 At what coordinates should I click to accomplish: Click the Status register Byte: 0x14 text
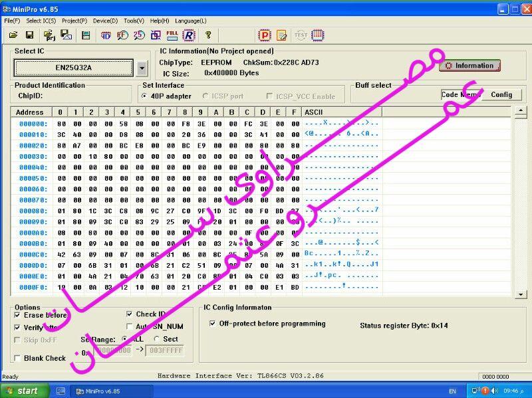coord(404,326)
